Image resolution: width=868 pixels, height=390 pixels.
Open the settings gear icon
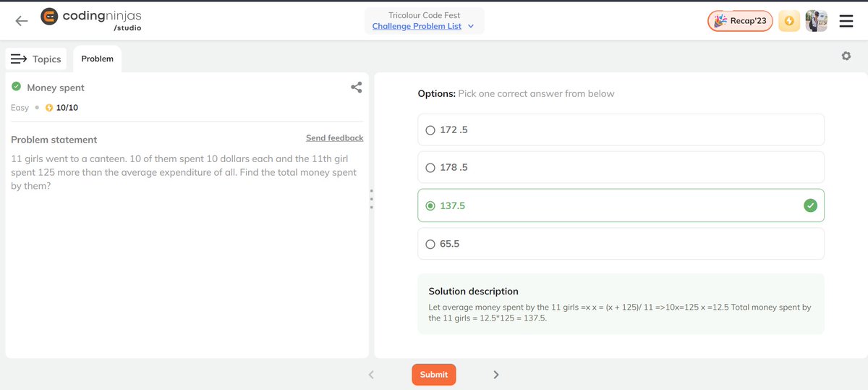click(x=846, y=56)
